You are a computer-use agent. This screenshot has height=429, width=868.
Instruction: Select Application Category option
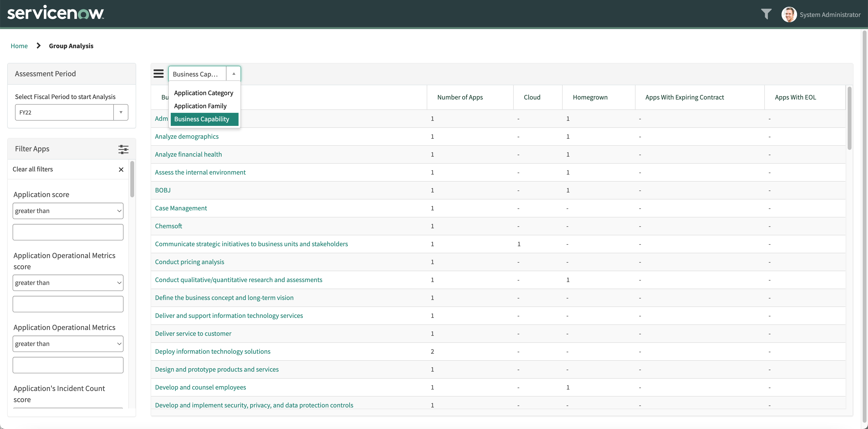pyautogui.click(x=203, y=93)
